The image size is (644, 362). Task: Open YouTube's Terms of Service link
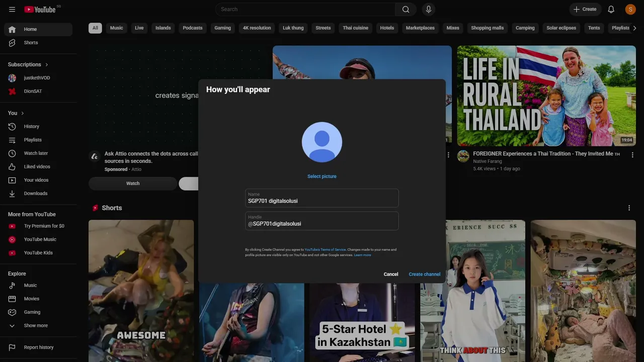coord(326,250)
